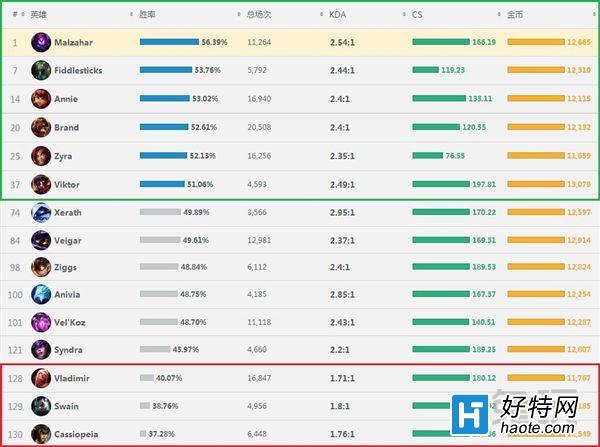Follow the Zyra name link

(63, 156)
